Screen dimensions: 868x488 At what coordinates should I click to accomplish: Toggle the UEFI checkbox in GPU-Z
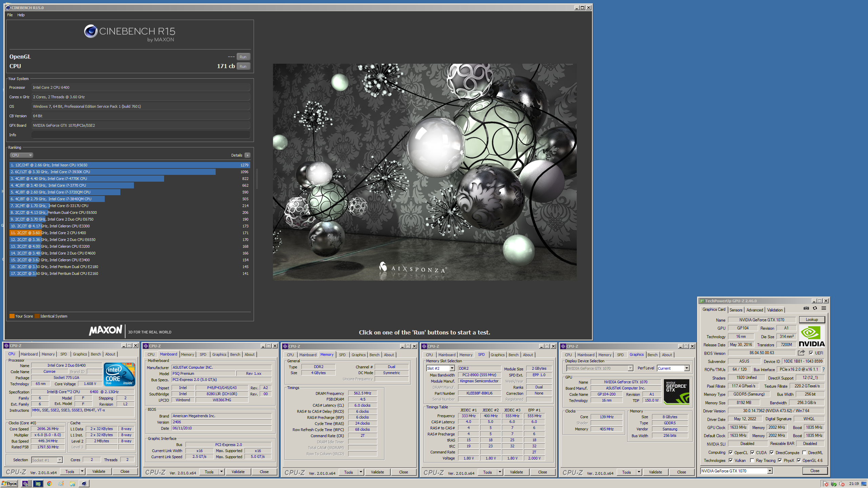(x=811, y=353)
